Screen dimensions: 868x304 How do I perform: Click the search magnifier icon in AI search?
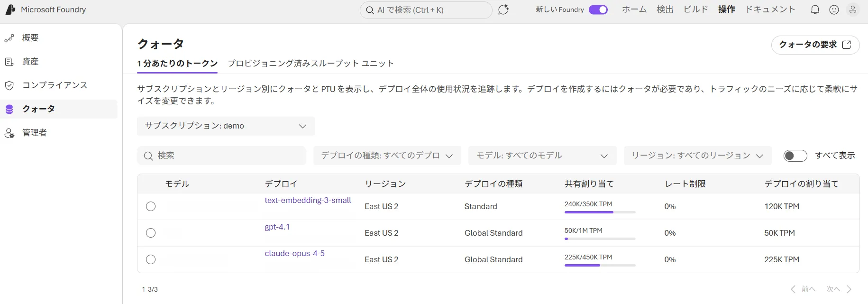point(370,10)
